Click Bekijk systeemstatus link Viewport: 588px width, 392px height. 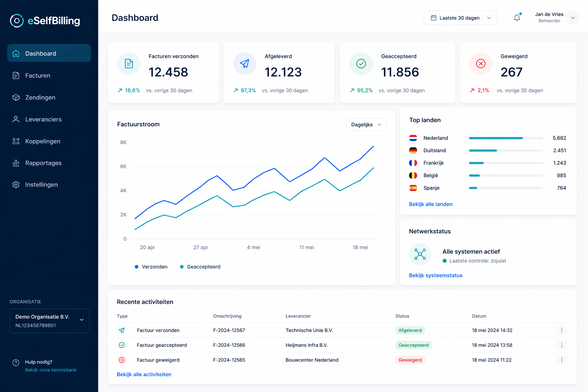tap(436, 275)
